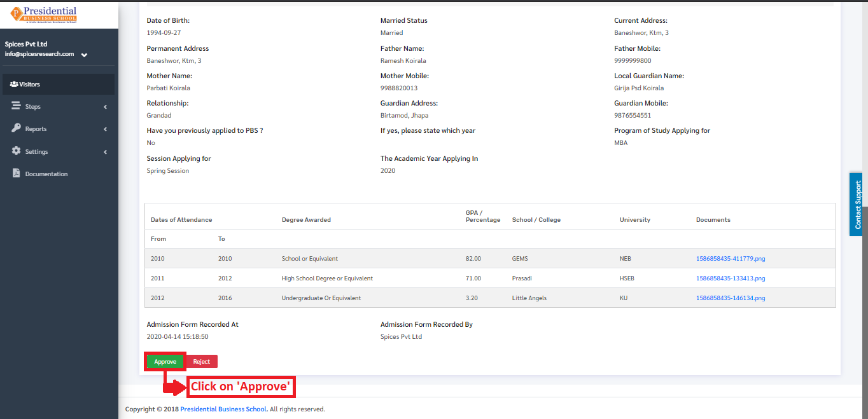Click the date of birth 1994-09-27
Viewport: 868px width, 419px height.
(164, 33)
